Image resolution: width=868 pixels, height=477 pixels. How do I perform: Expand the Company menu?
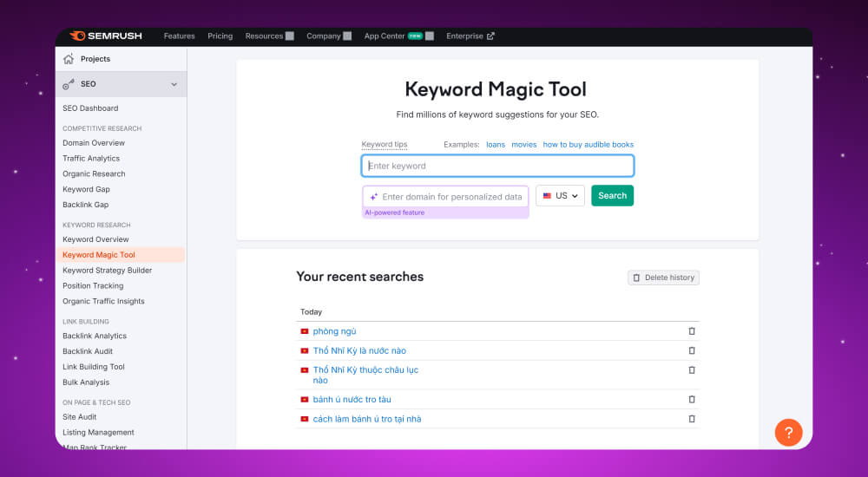347,36
